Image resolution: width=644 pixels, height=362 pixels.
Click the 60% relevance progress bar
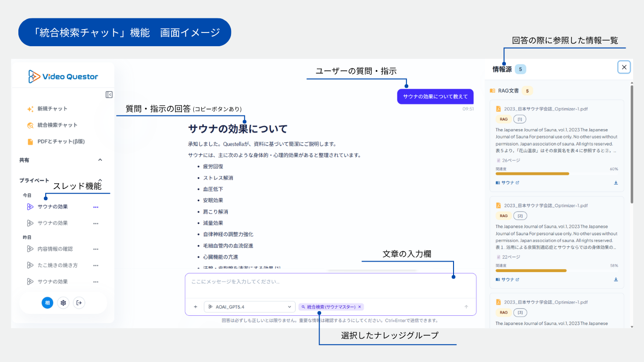[557, 173]
